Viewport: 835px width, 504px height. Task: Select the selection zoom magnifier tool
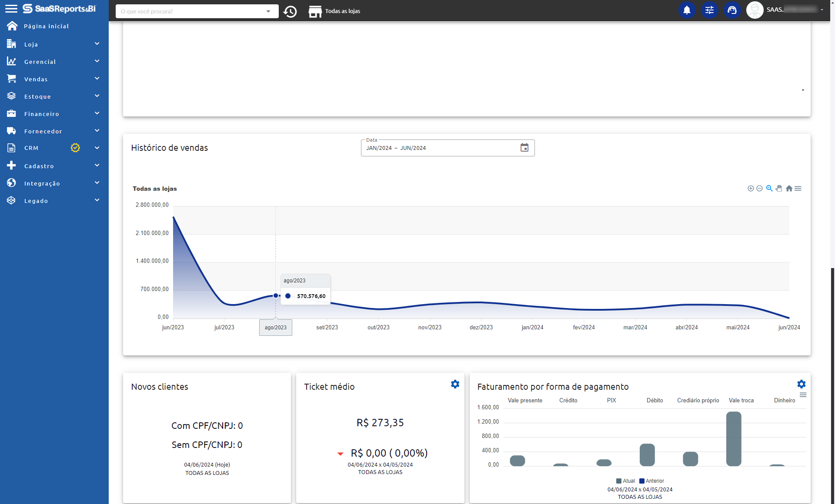769,189
